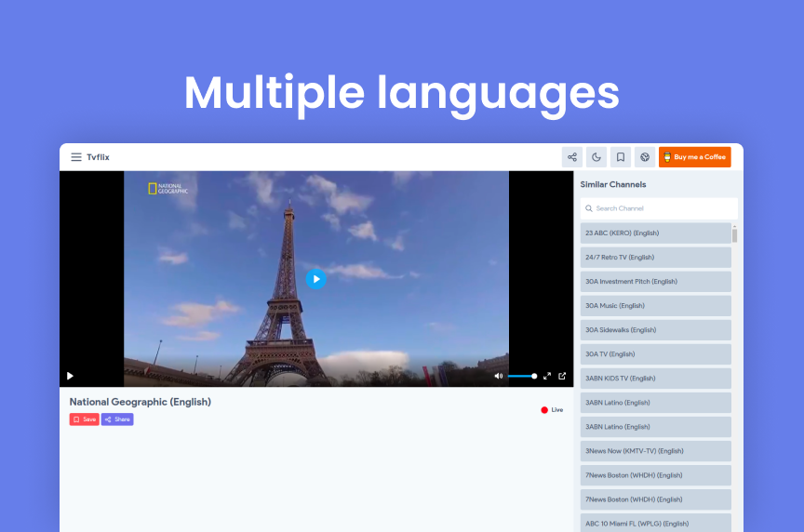
Task: Click the purple Share button below title
Action: click(x=117, y=419)
